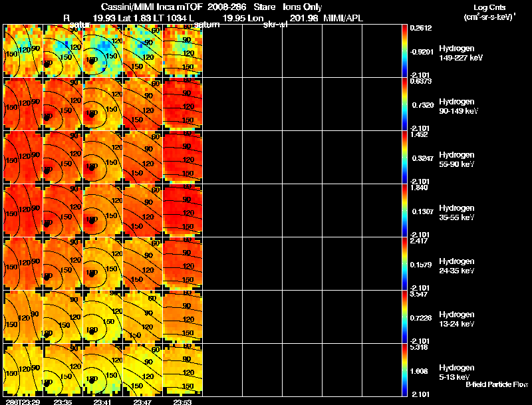532x405 pixels.
Task: Select the 149-227 keV hydrogen image at 23:53
Action: (182, 51)
